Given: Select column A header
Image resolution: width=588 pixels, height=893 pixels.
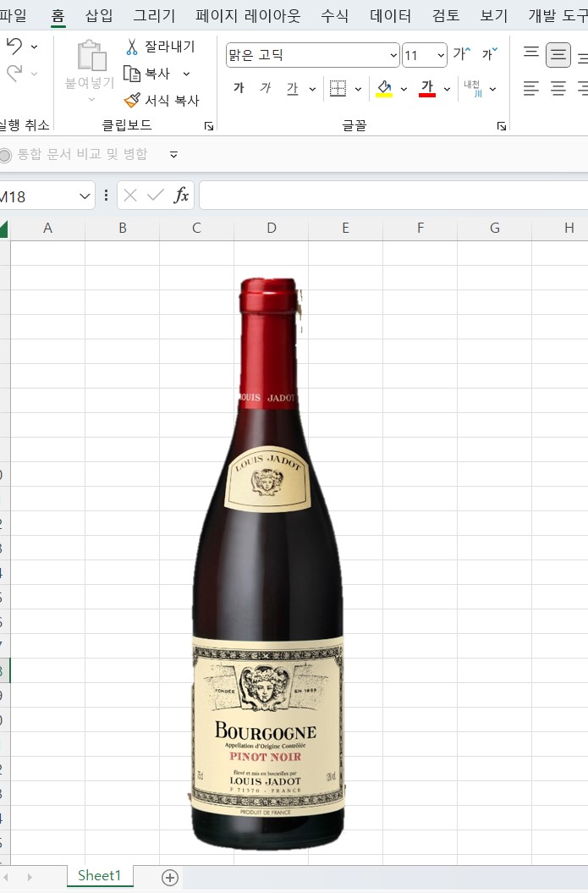Looking at the screenshot, I should (x=48, y=229).
